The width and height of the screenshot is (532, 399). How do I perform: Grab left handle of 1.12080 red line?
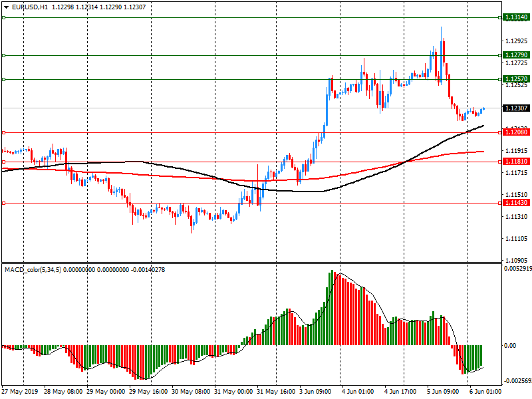pos(4,132)
